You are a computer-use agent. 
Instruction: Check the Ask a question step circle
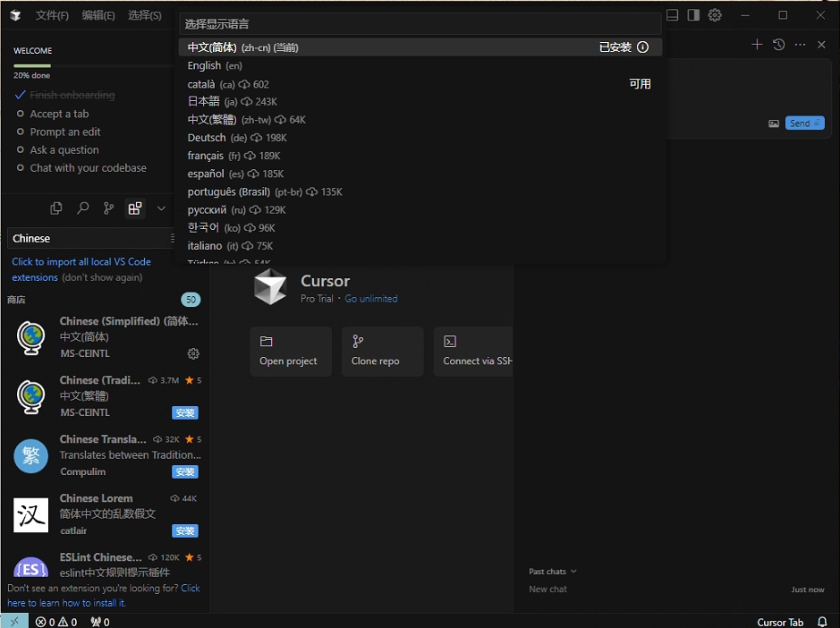21,150
